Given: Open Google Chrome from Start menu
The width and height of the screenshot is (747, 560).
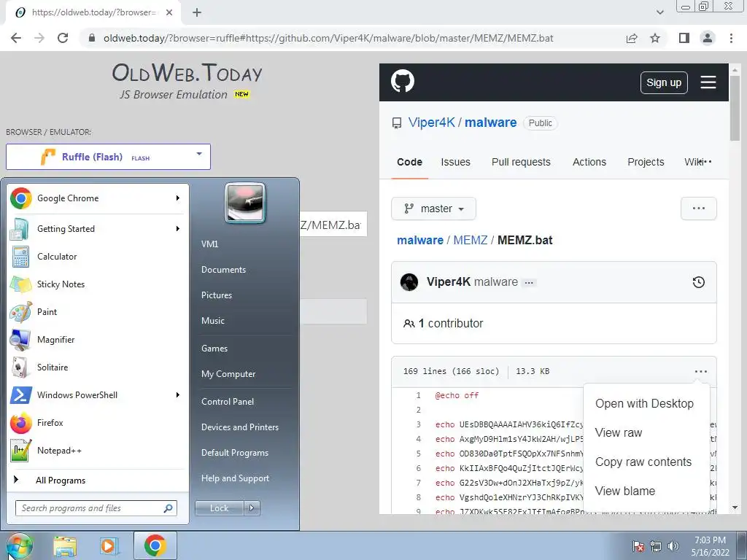Looking at the screenshot, I should pos(98,198).
